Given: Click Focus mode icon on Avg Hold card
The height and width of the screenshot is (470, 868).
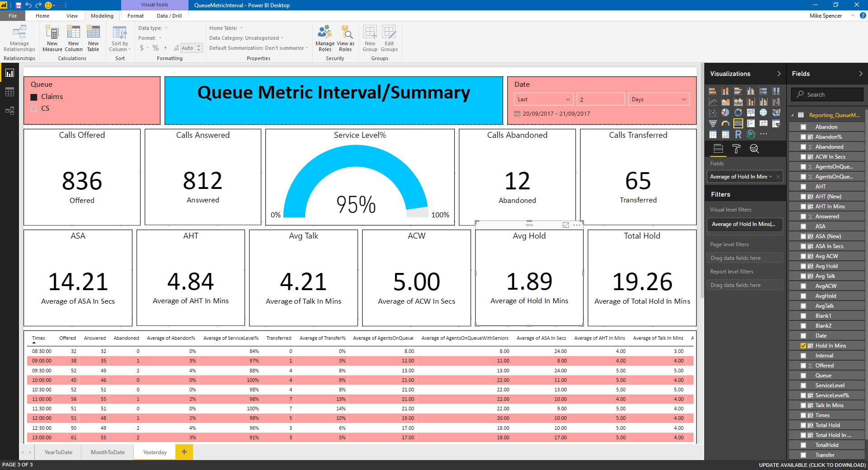Looking at the screenshot, I should click(x=565, y=225).
